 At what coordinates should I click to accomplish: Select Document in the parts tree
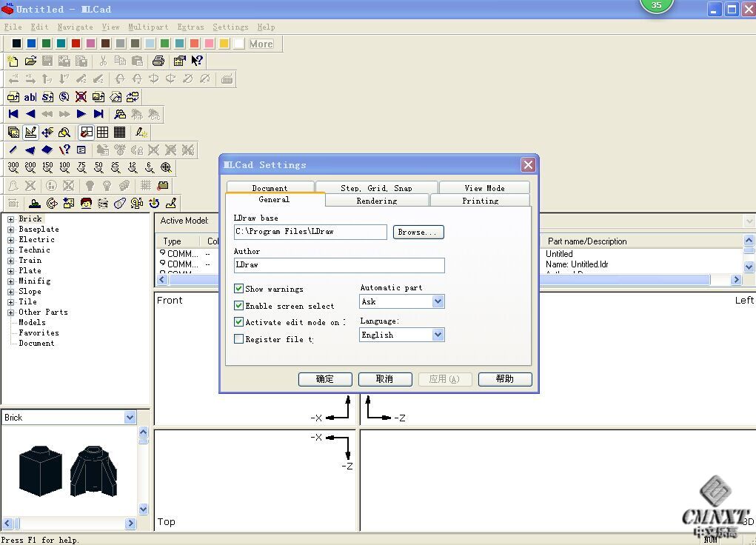pyautogui.click(x=36, y=344)
